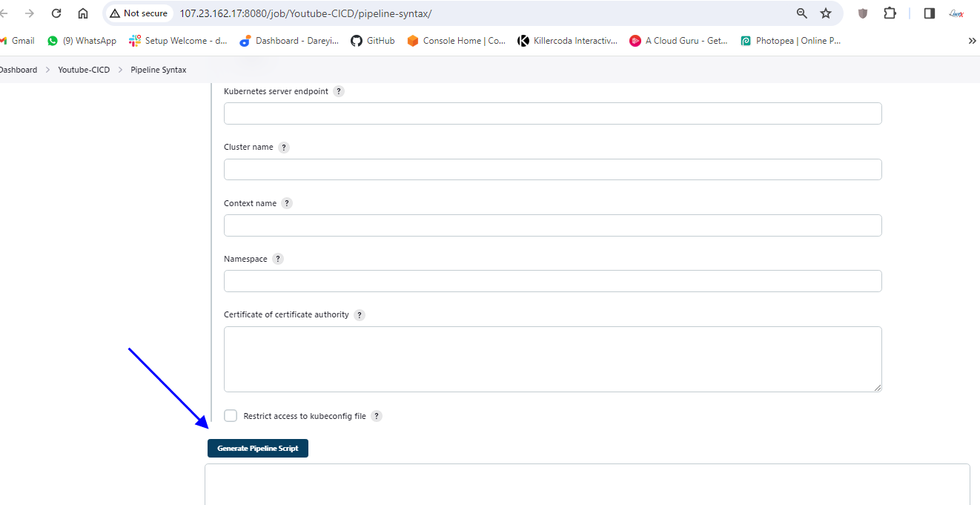Bookmark this page with the star icon
980x505 pixels.
826,13
